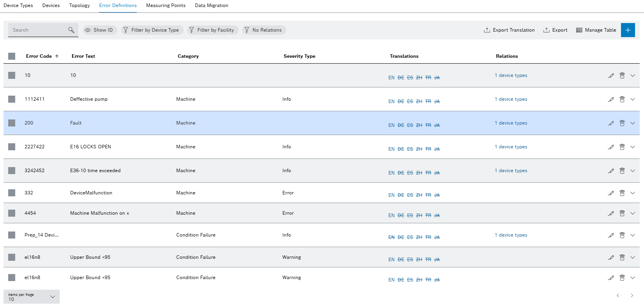Screen dimensions: 644x308
Task: Click Export Translation button
Action: tap(509, 30)
